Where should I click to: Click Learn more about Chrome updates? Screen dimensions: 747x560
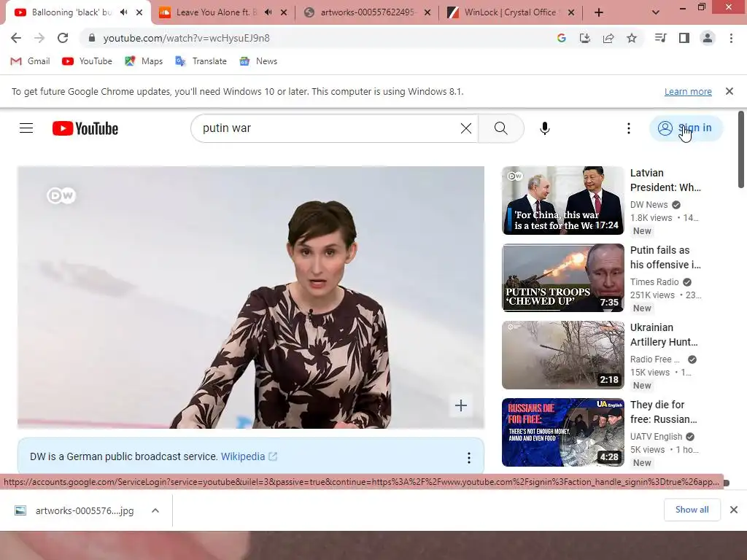pyautogui.click(x=688, y=91)
